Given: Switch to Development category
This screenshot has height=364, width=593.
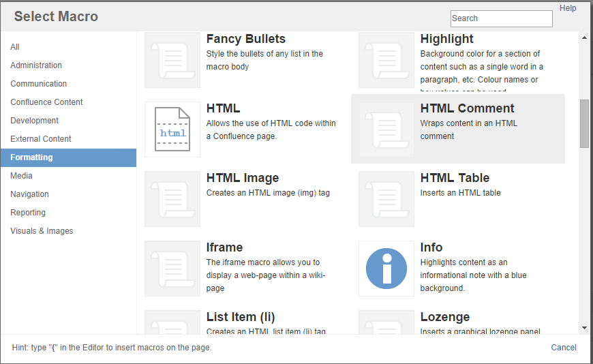Looking at the screenshot, I should [x=68, y=121].
